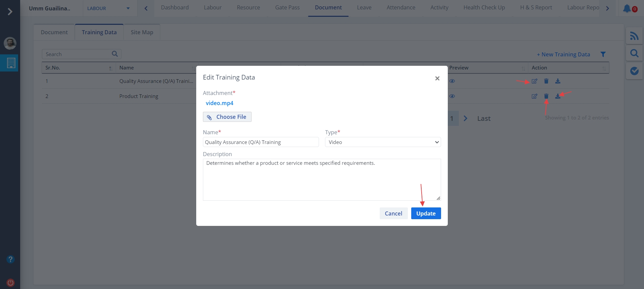Close the Edit Training Data dialog
The image size is (644, 289).
pos(437,79)
